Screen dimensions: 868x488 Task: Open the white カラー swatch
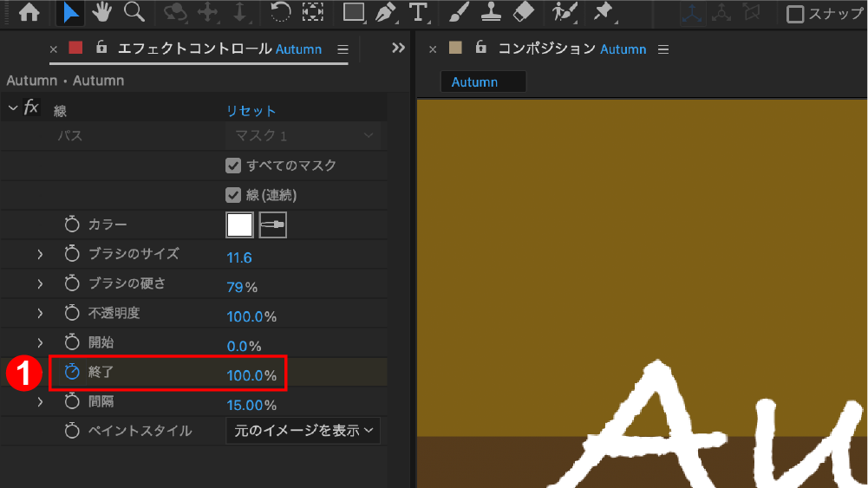[x=239, y=224]
